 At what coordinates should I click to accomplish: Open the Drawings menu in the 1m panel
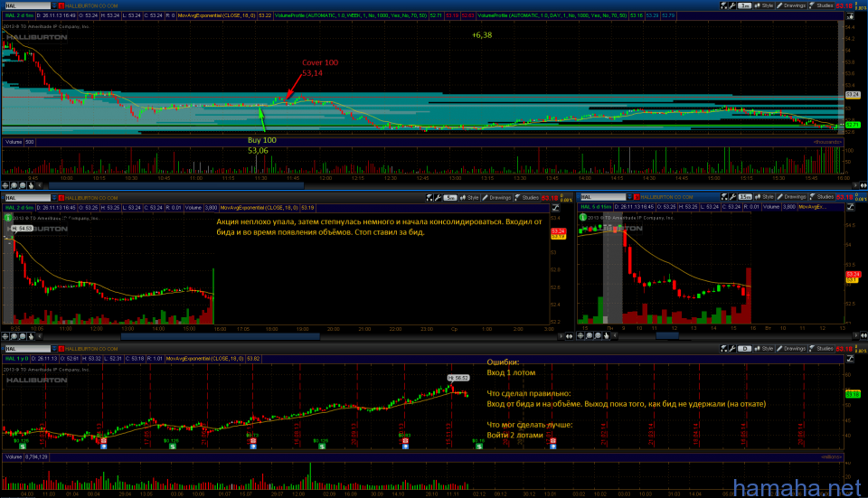point(792,5)
